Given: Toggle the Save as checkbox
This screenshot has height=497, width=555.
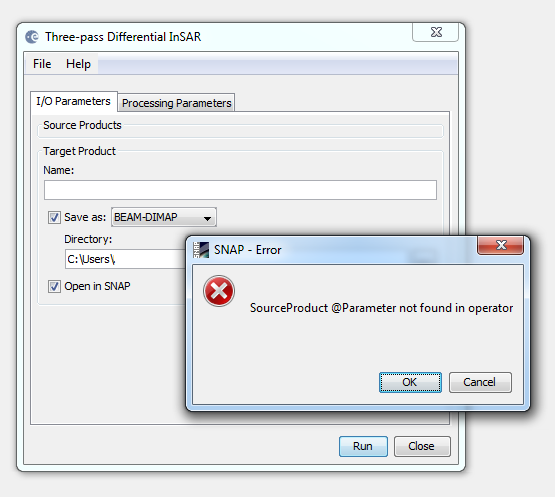Looking at the screenshot, I should pos(54,217).
